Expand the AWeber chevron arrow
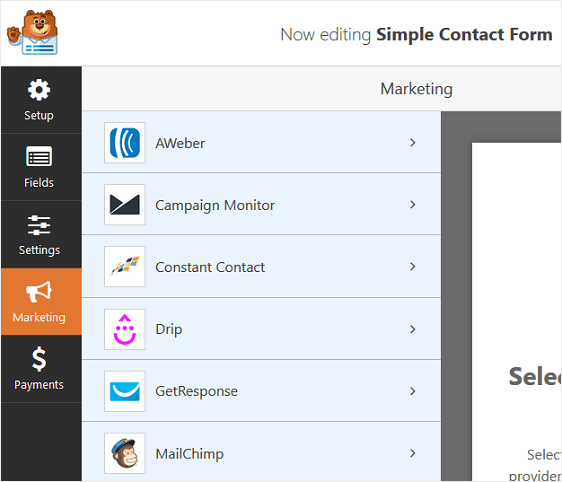Image resolution: width=562 pixels, height=482 pixels. point(413,143)
